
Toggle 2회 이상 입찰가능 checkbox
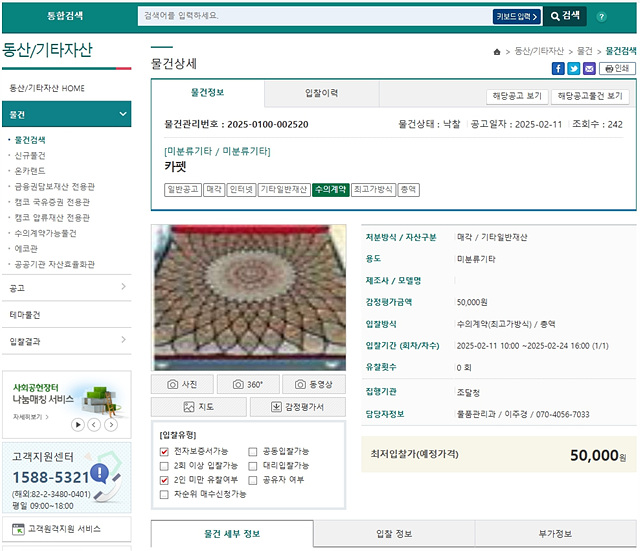coord(164,466)
